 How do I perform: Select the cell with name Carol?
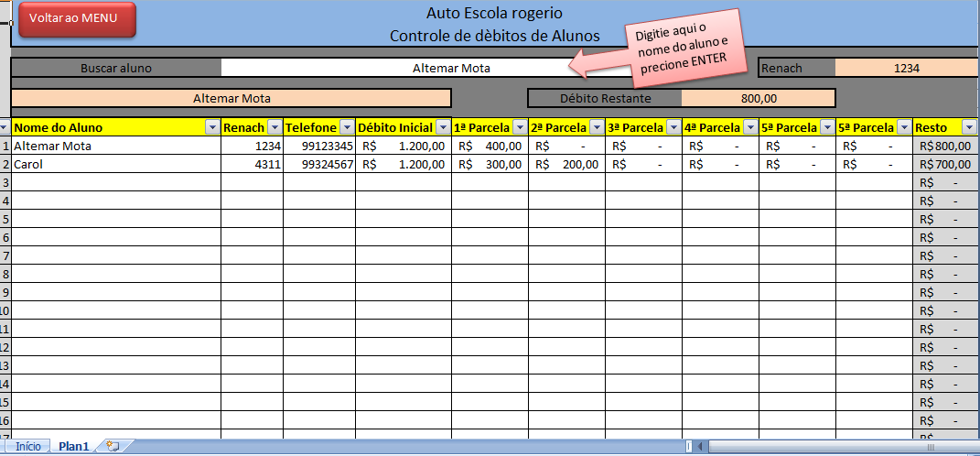[x=115, y=165]
